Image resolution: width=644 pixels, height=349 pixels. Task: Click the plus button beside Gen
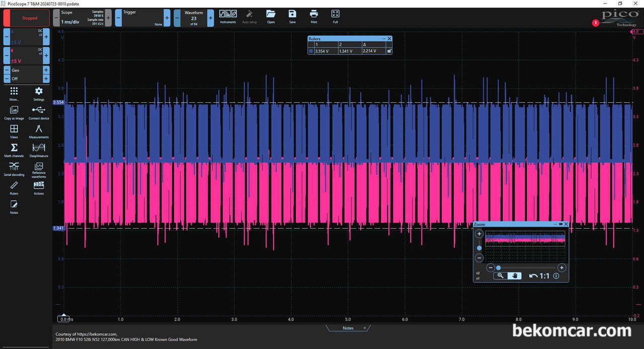click(x=46, y=71)
